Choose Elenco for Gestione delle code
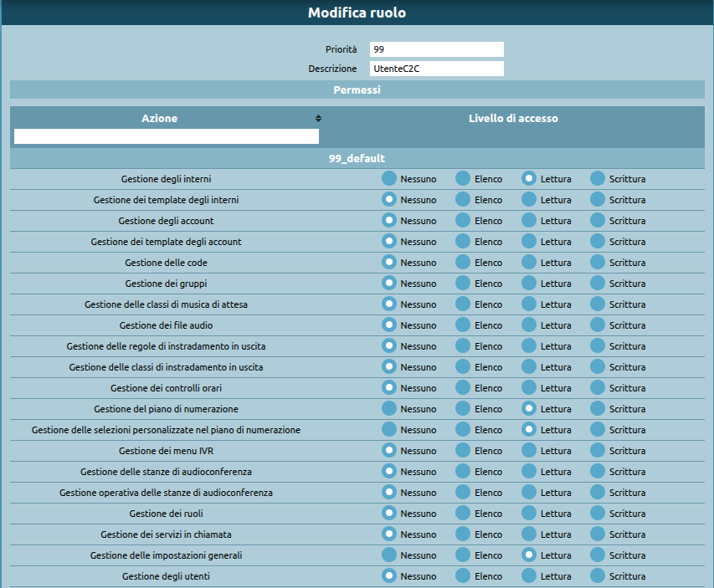Screen dimensions: 714x588 (x=463, y=262)
